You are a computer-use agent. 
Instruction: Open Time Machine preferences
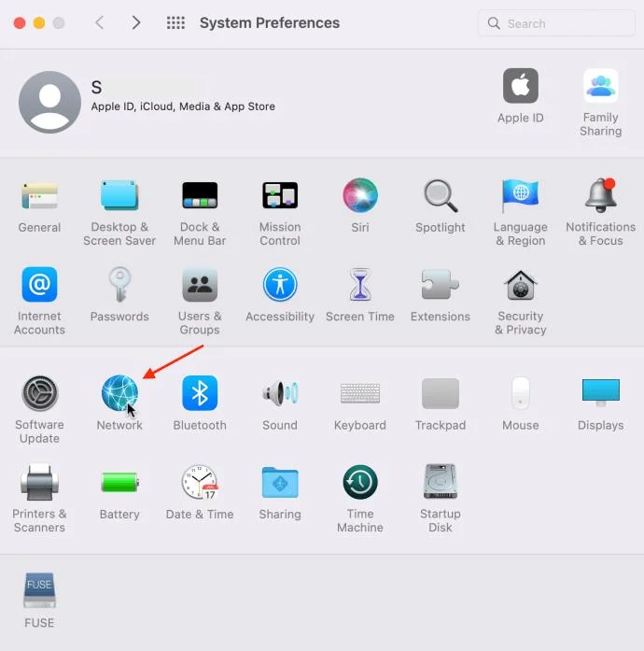(x=360, y=483)
